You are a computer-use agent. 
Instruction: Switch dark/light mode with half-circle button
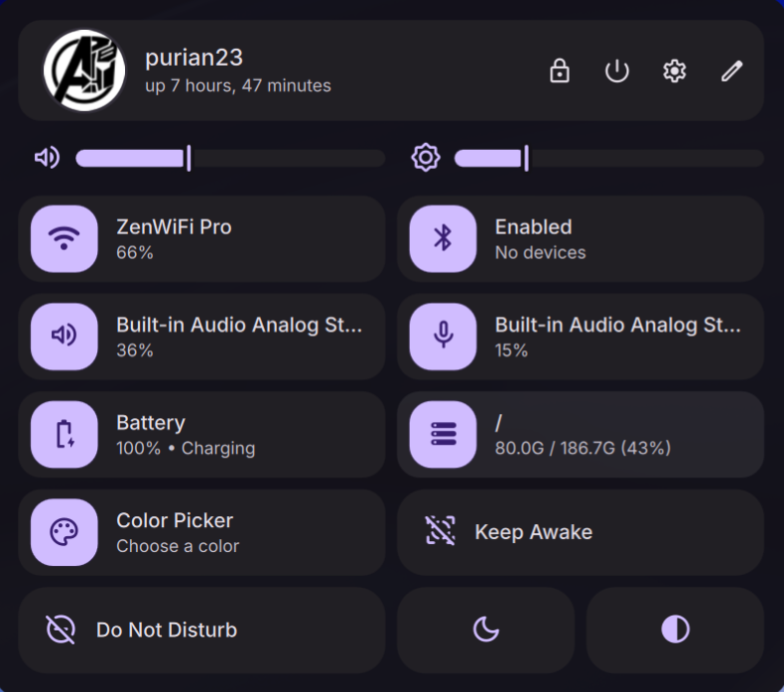click(675, 630)
